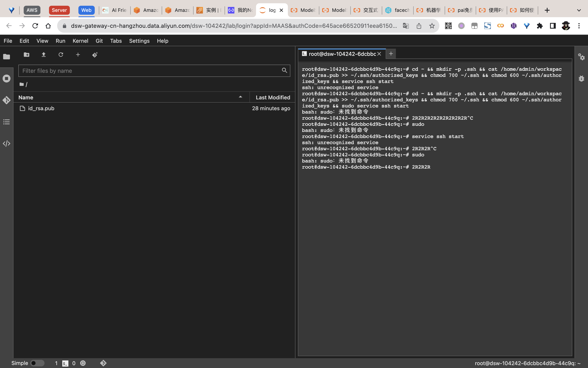The image size is (588, 368).
Task: Click the Name column header
Action: click(131, 97)
